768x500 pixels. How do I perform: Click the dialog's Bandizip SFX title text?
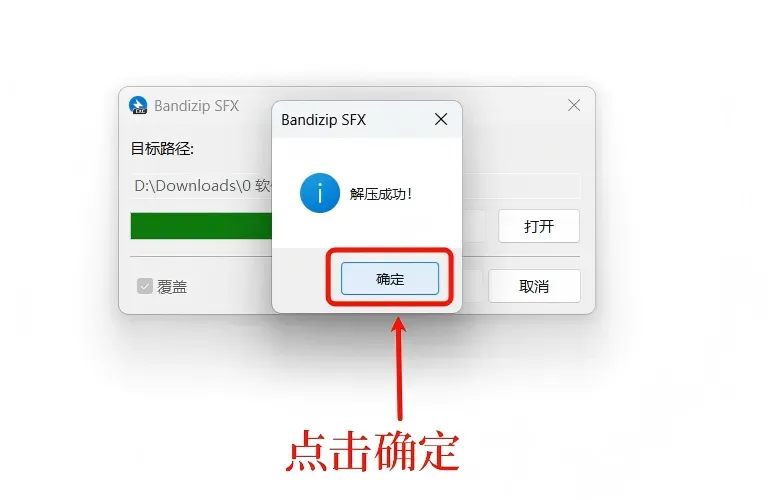pos(323,120)
